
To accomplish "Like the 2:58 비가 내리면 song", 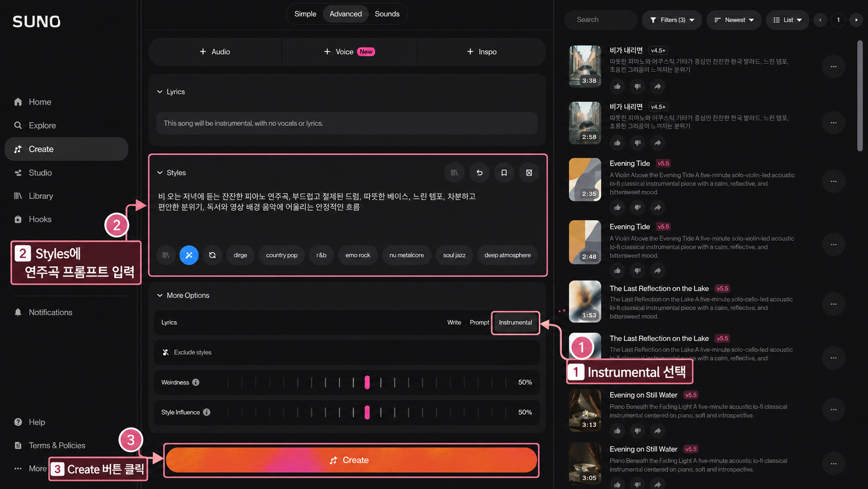I will 617,143.
